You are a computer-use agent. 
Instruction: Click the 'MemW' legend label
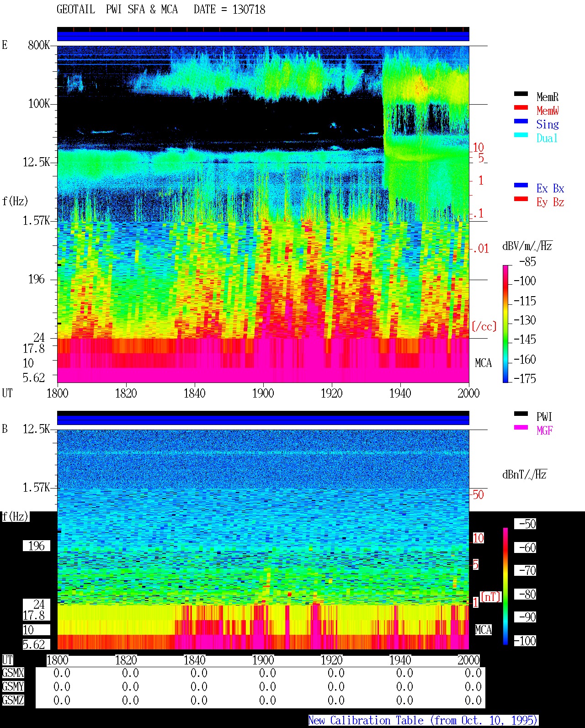click(x=548, y=111)
